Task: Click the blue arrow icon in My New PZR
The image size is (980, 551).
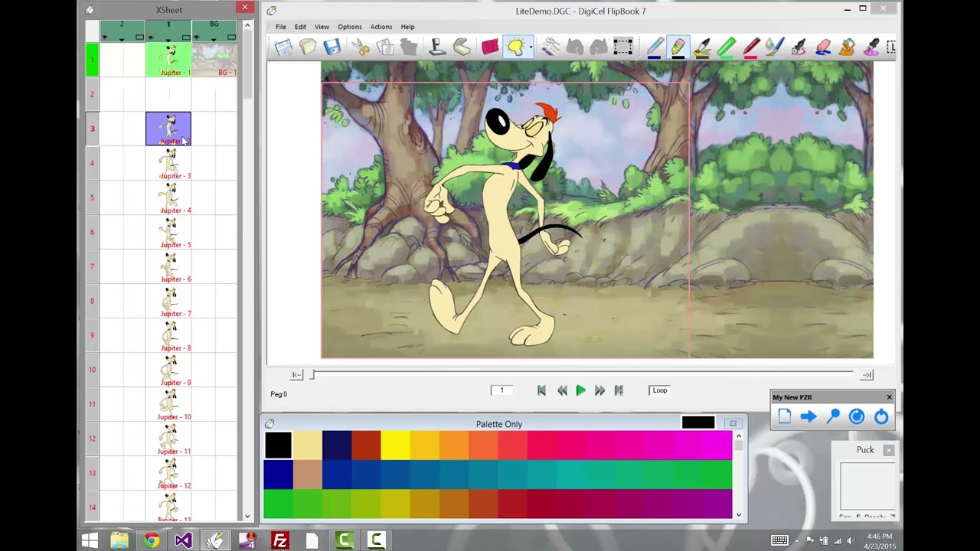Action: point(808,416)
